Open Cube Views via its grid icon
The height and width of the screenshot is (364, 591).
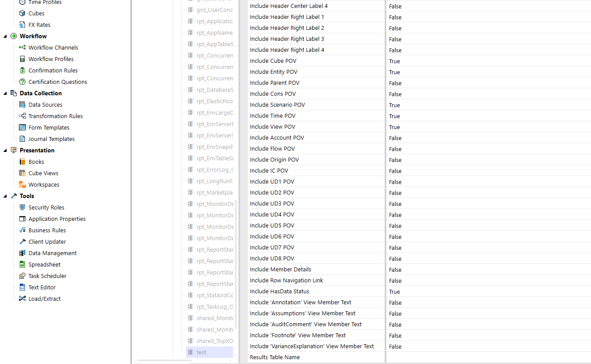pos(22,173)
